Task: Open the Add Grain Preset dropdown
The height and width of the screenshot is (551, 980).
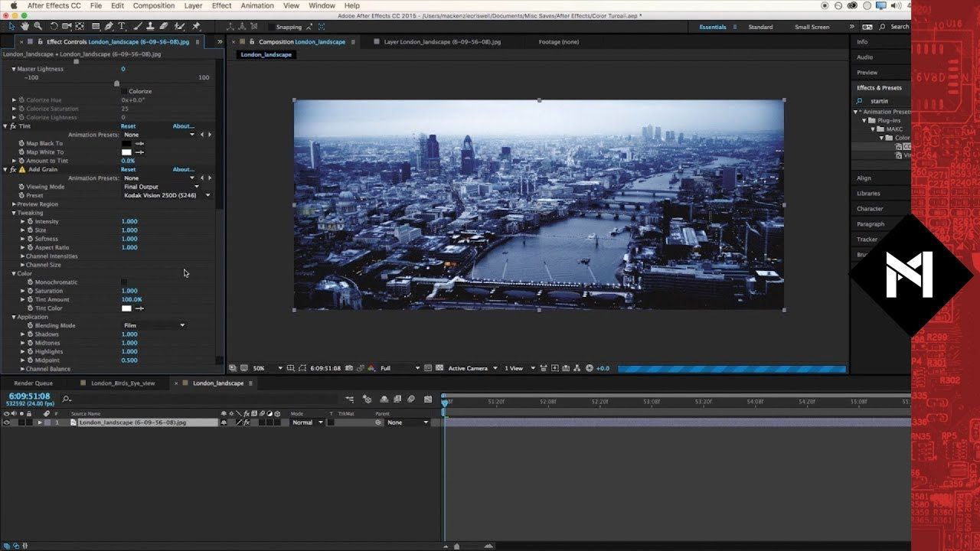Action: (x=166, y=195)
